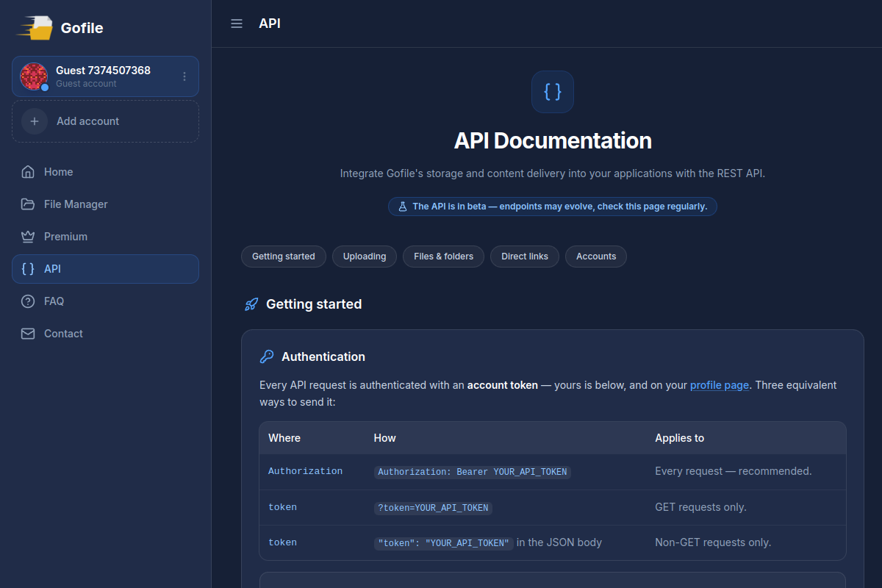Click the plus icon for Add account
The image size is (882, 588).
(x=35, y=121)
